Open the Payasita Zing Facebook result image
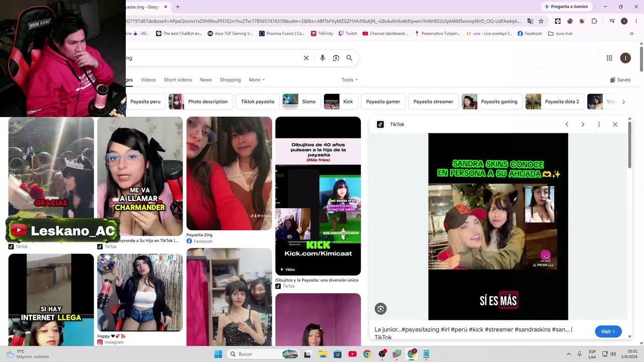The image size is (644, 362). pos(229,173)
